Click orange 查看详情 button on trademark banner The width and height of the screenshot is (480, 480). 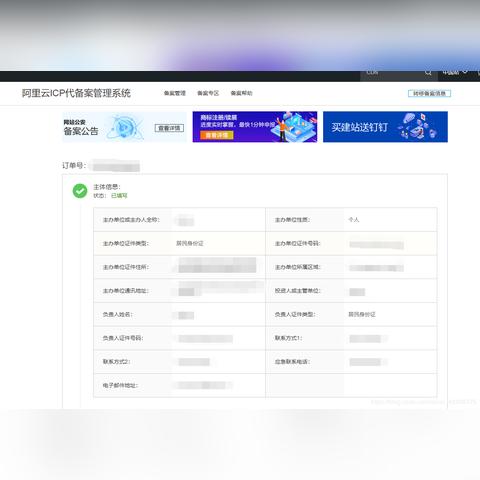(217, 135)
